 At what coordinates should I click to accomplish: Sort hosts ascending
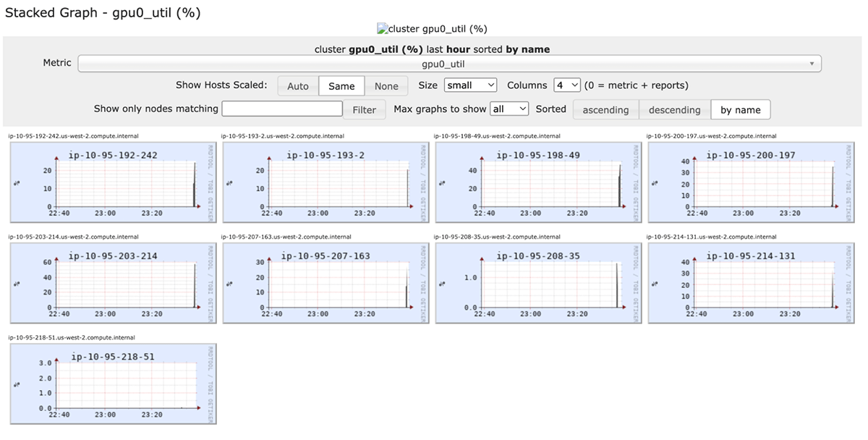605,110
